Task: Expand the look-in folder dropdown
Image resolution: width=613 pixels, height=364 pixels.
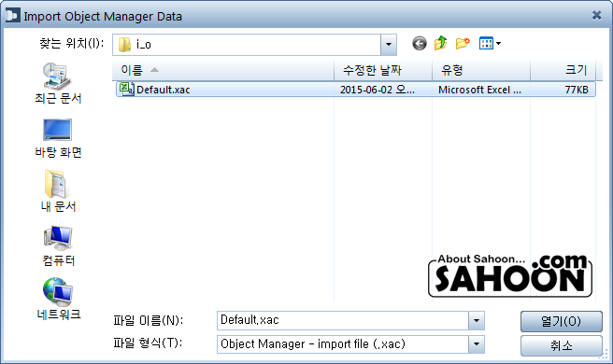Action: coord(388,44)
